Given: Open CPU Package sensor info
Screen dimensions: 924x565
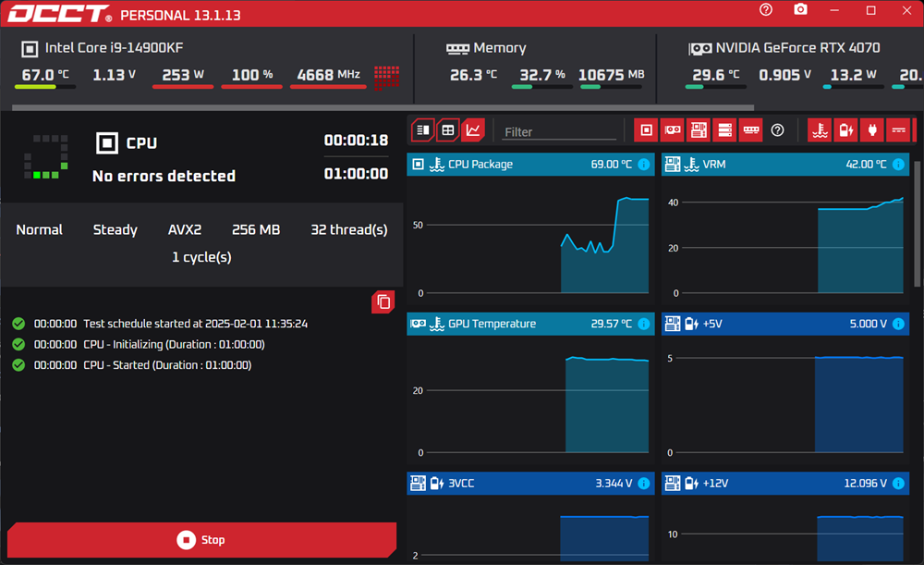Looking at the screenshot, I should pyautogui.click(x=643, y=165).
